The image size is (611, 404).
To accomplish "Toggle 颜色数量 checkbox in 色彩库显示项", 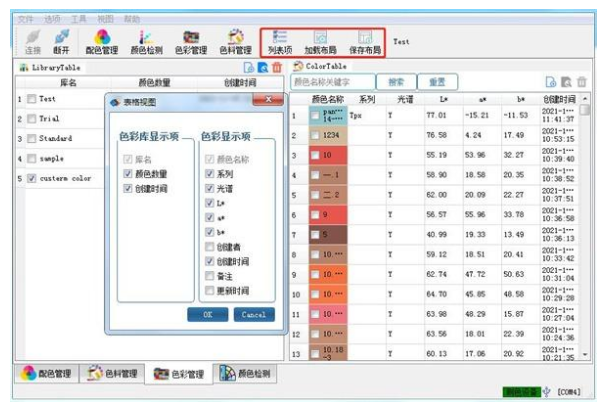I will click(x=127, y=173).
